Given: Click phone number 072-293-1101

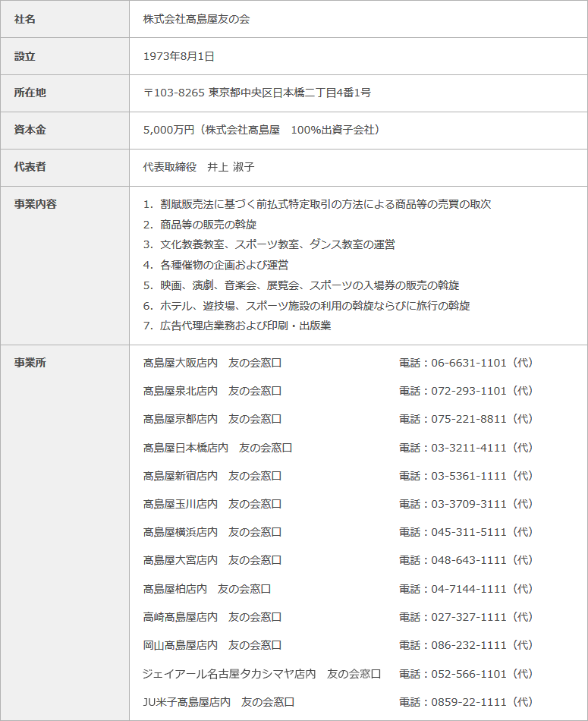Looking at the screenshot, I should tap(468, 392).
